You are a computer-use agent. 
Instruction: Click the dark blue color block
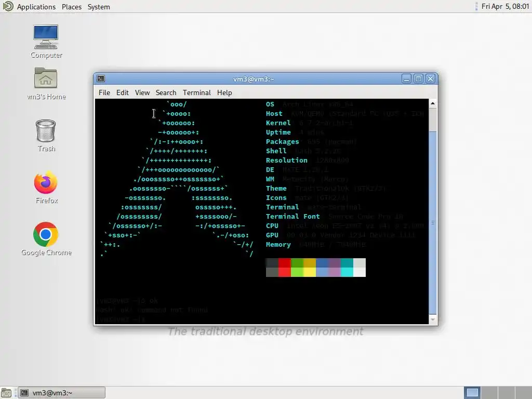click(x=322, y=263)
